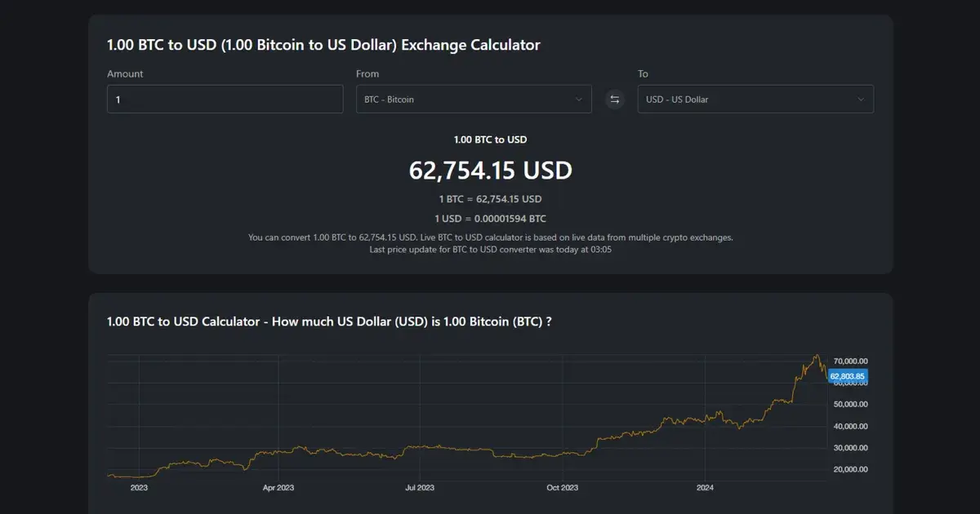
Task: Click the USD - US Dollar dropdown chevron
Action: (860, 99)
